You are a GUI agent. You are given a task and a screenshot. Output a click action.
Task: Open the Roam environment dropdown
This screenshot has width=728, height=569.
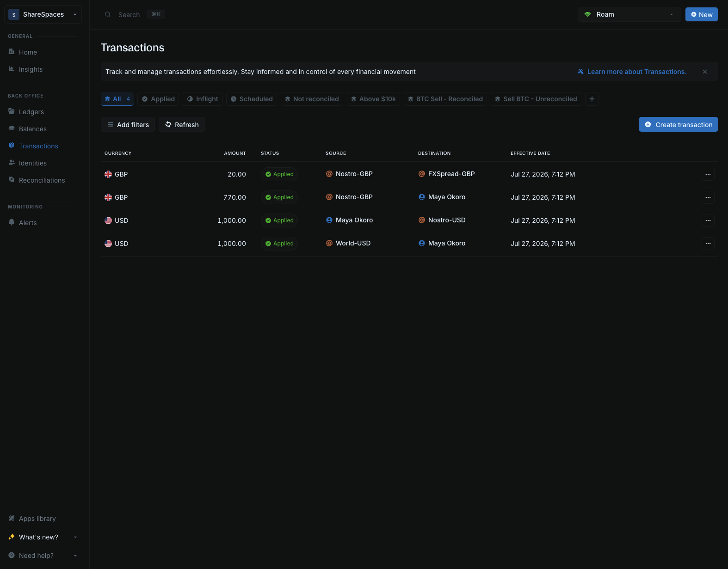pos(629,14)
